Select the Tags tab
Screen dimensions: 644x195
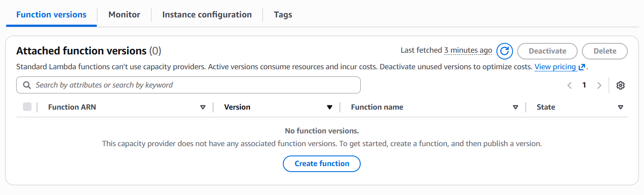(283, 14)
